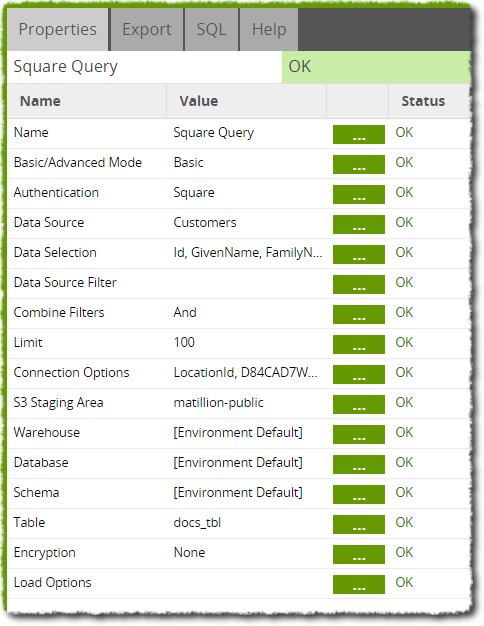Open the SQL tab
484x626 pixels.
click(211, 30)
